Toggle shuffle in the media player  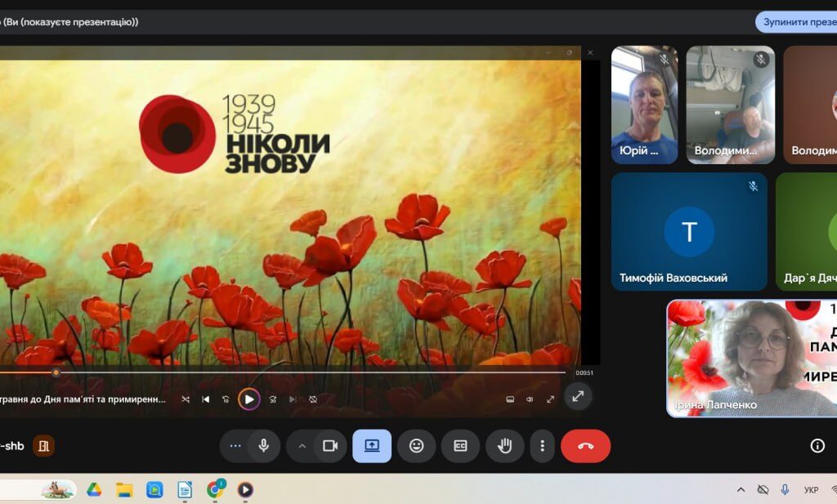186,399
